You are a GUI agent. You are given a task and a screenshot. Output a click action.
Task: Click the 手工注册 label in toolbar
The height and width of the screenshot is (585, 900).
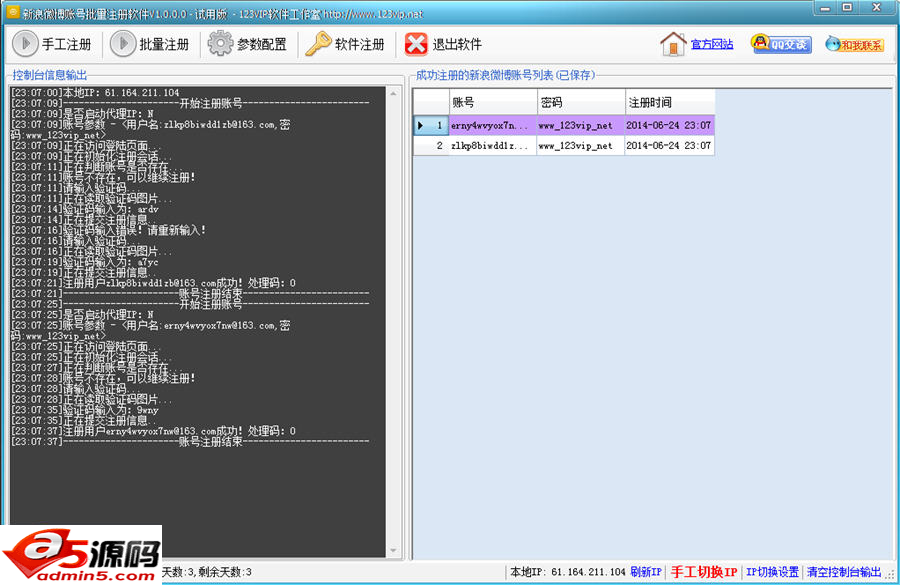[x=67, y=44]
